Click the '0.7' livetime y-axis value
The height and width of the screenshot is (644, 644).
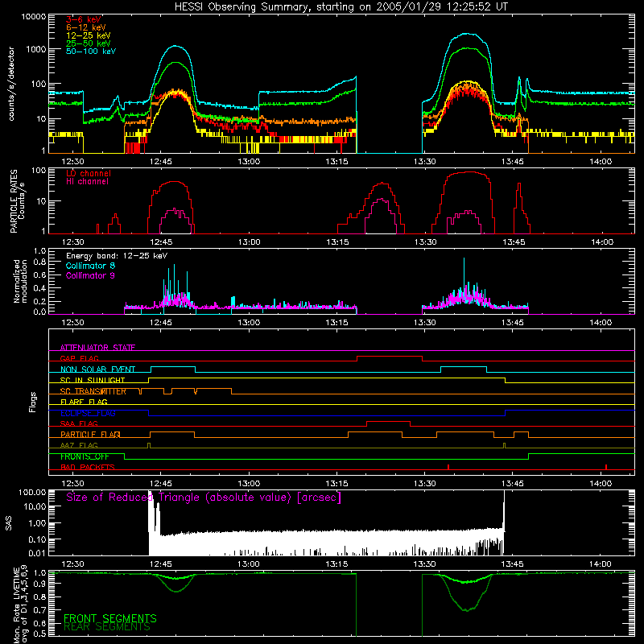39,610
